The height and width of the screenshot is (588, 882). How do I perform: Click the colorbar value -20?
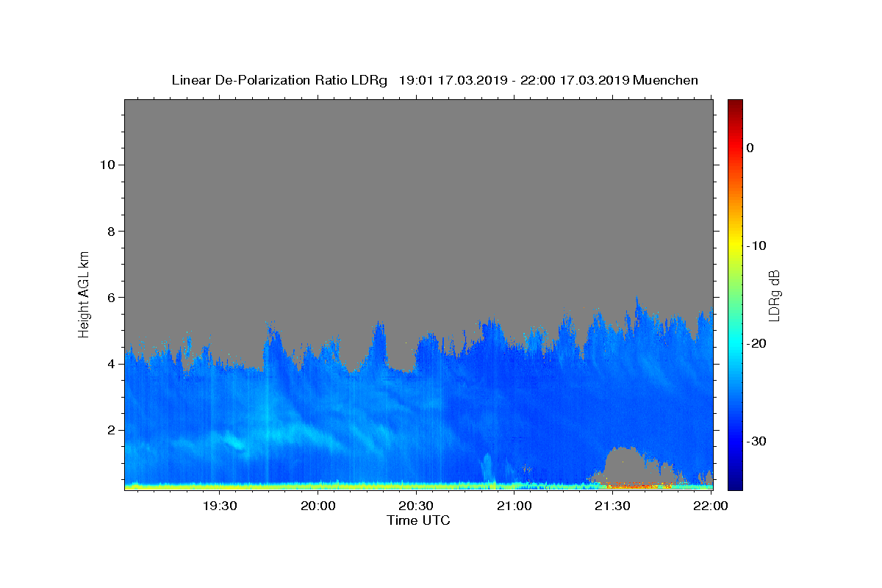click(x=756, y=343)
